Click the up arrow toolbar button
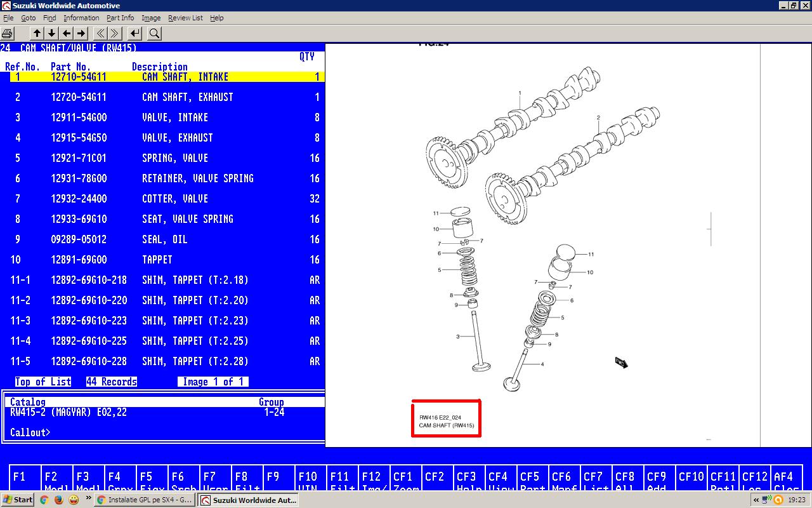Image resolution: width=812 pixels, height=508 pixels. [37, 34]
